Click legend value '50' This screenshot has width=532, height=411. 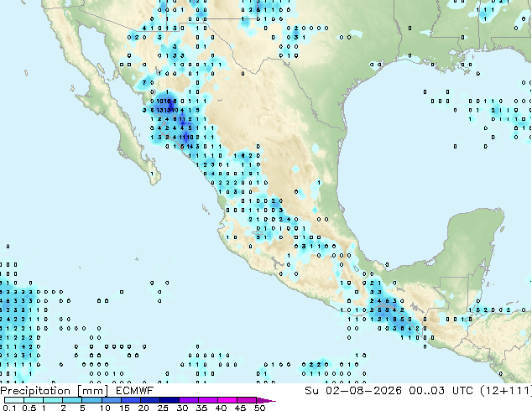[259, 408]
